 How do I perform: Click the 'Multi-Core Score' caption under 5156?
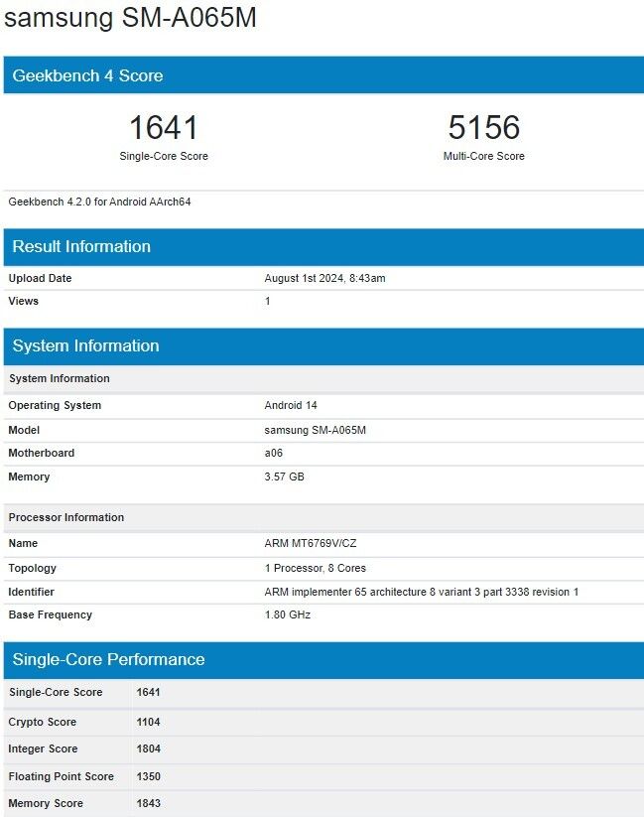[x=484, y=156]
